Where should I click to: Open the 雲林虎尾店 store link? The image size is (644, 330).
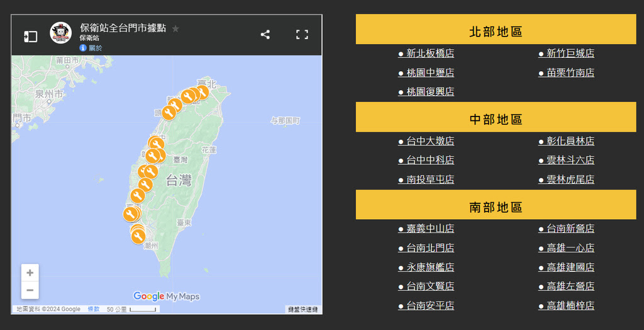click(x=567, y=179)
